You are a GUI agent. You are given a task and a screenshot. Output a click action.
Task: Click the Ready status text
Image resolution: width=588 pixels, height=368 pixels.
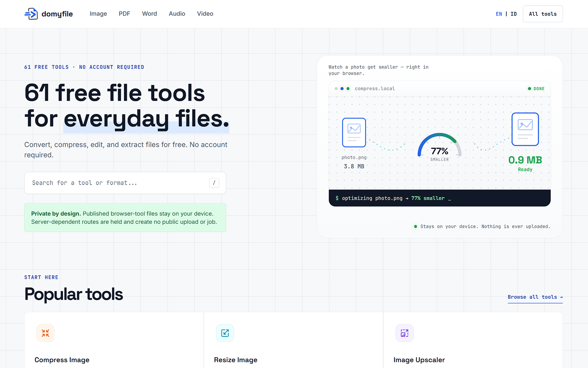[x=525, y=170]
